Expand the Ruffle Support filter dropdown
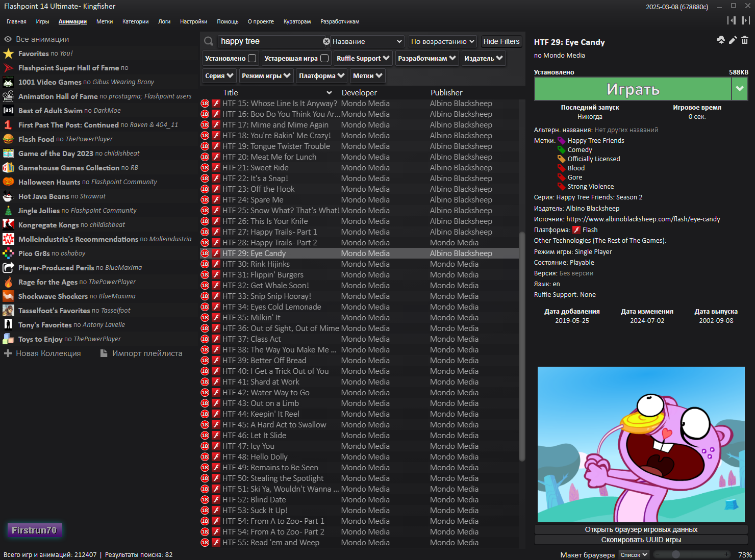The height and width of the screenshot is (560, 755). point(363,58)
